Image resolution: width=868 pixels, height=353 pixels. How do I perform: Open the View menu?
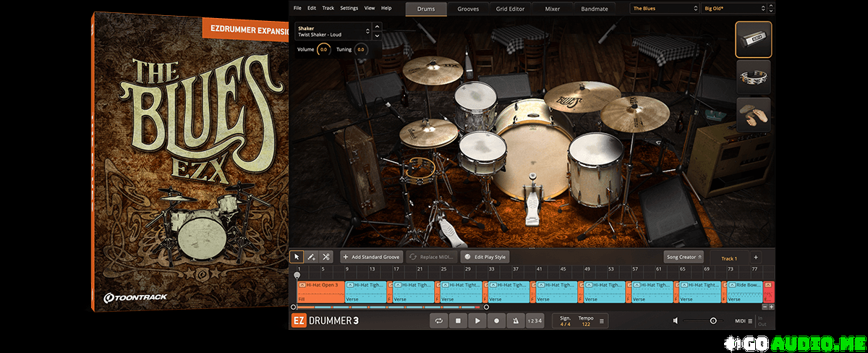coord(370,8)
